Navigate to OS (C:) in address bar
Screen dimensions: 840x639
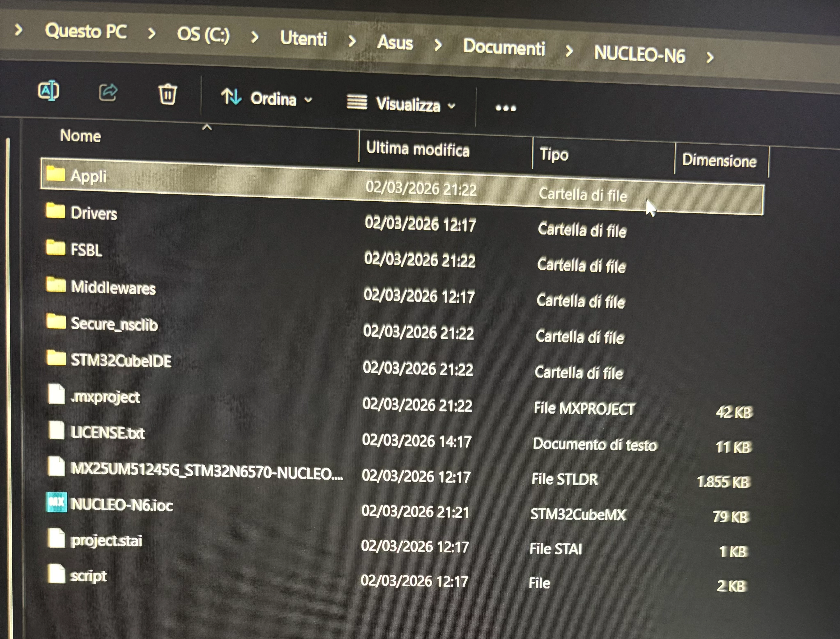tap(203, 35)
